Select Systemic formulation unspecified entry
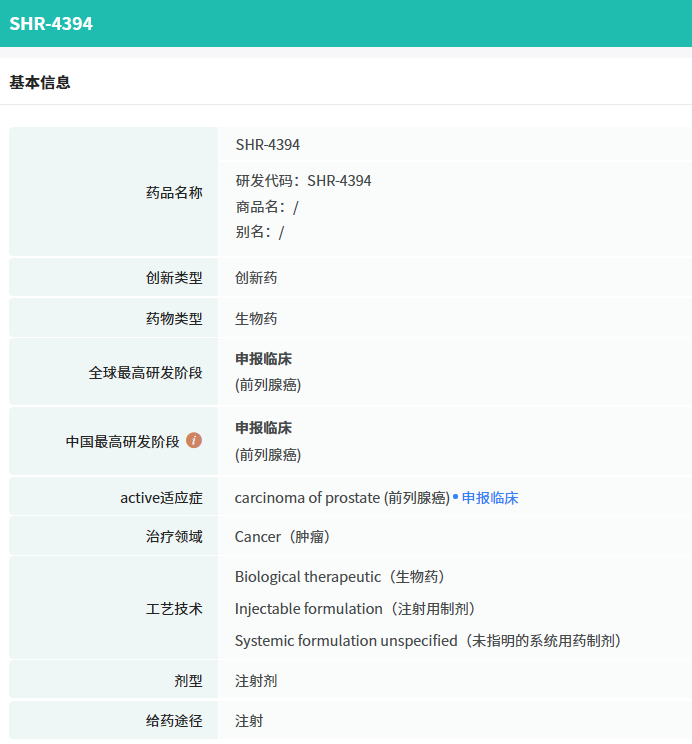Image resolution: width=692 pixels, height=744 pixels. click(428, 641)
